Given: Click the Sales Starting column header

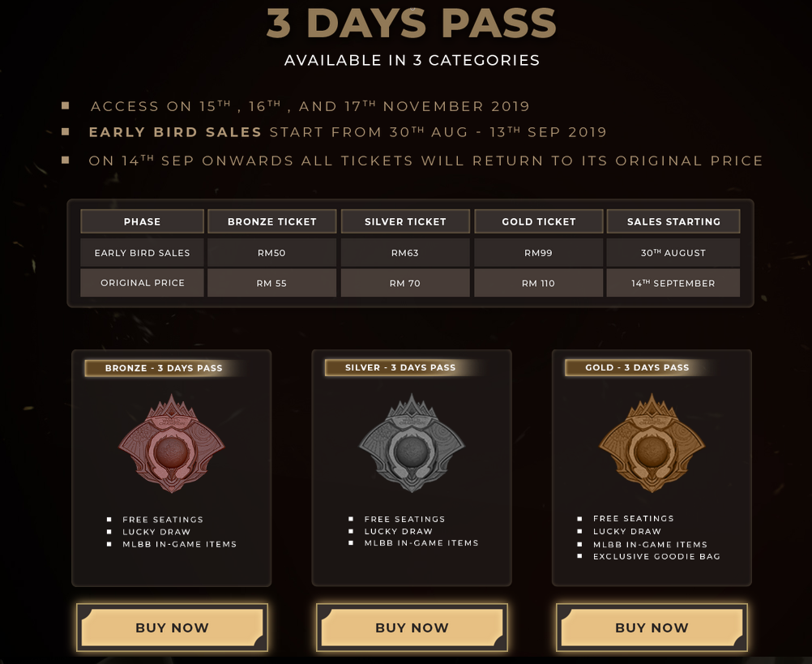Looking at the screenshot, I should click(x=673, y=221).
